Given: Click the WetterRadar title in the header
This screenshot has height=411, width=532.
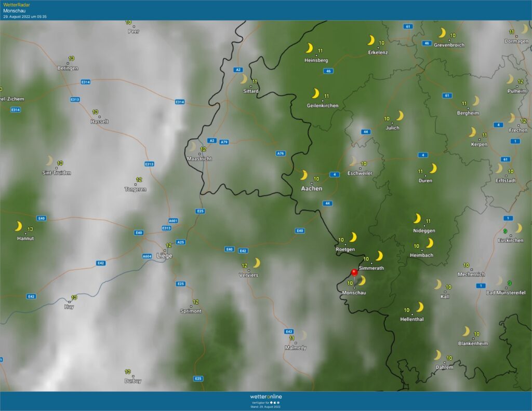Looking at the screenshot, I should tap(17, 5).
